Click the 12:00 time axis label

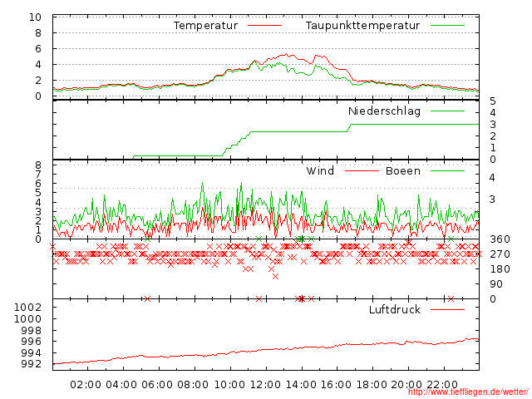[265, 385]
